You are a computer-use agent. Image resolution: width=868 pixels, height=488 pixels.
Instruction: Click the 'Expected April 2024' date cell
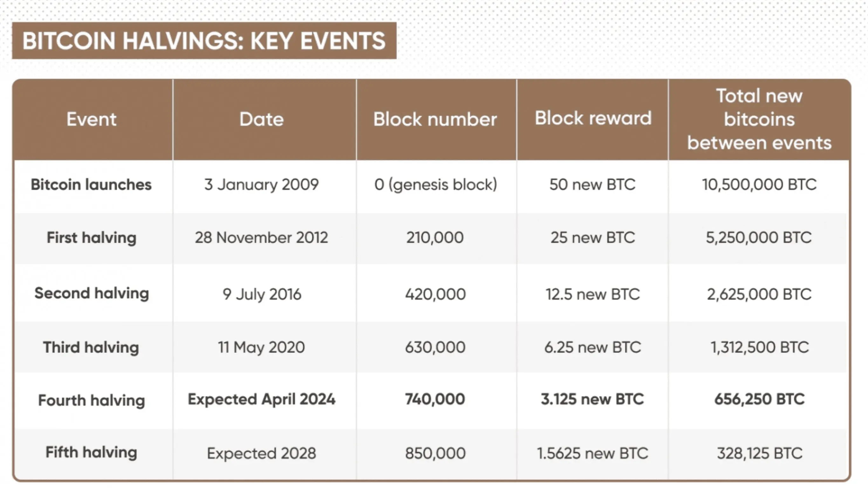(x=261, y=399)
